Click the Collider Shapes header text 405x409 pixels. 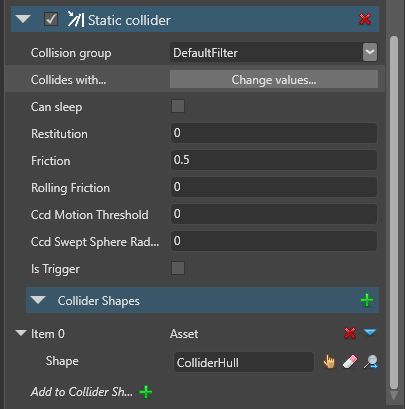coord(99,301)
